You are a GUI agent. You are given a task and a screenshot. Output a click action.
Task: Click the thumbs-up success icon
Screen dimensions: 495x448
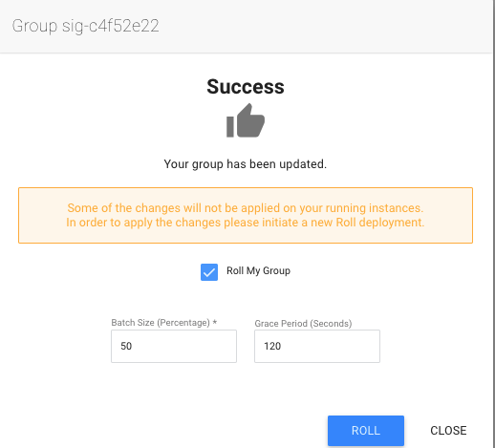coord(246,120)
